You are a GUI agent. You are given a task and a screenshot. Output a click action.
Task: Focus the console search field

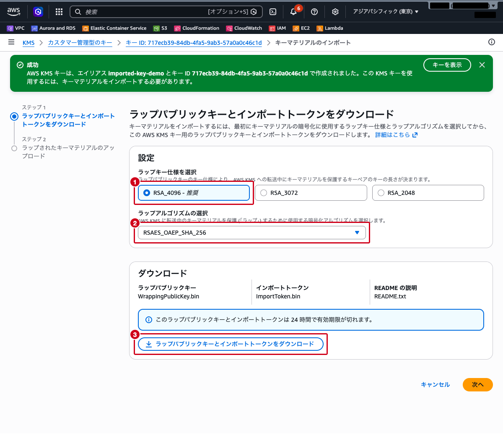166,12
